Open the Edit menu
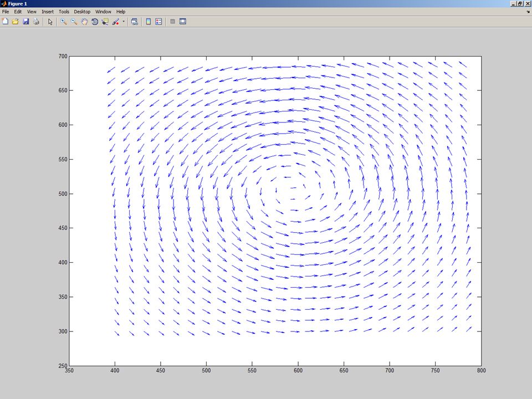Screen dimensions: 532x399 click(18, 12)
